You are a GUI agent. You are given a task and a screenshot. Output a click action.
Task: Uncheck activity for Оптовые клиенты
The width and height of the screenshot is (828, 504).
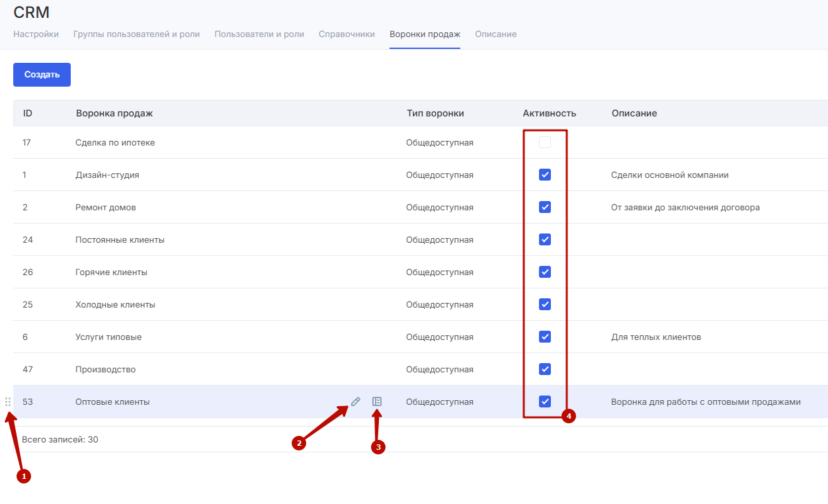click(545, 401)
